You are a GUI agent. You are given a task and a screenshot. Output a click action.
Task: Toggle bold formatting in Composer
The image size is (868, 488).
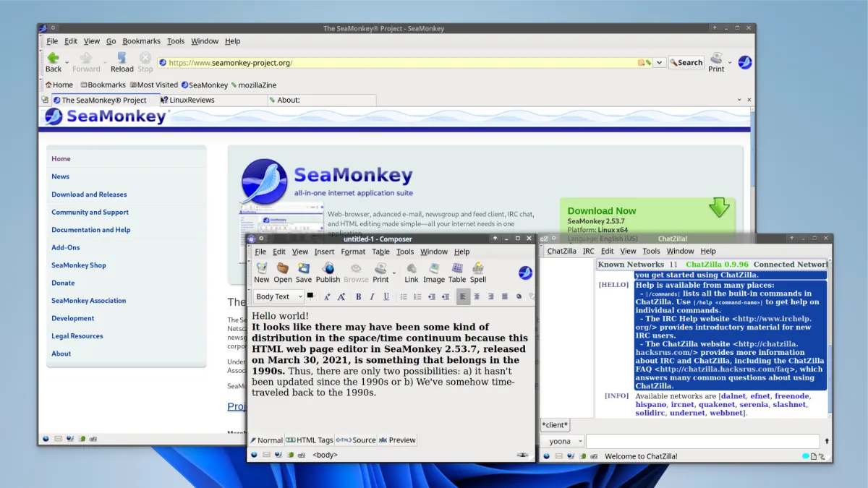pos(358,296)
